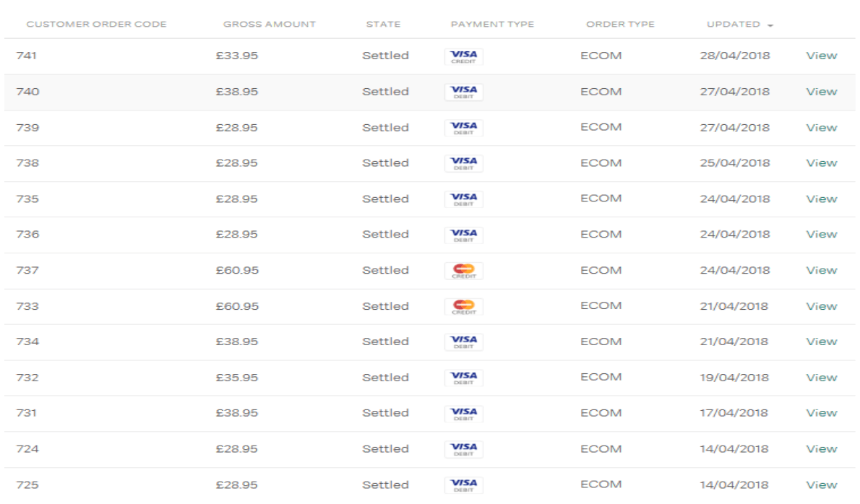Click the STATE column header
The height and width of the screenshot is (504, 860).
pyautogui.click(x=384, y=24)
